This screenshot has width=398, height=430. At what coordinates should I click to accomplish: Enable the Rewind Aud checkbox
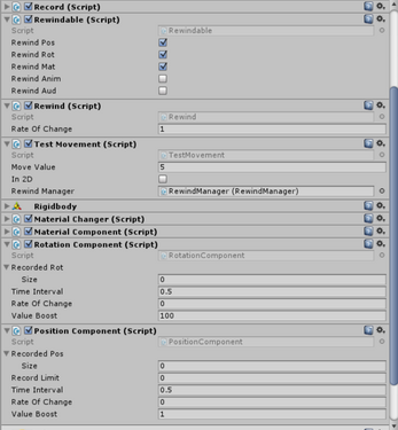point(163,91)
